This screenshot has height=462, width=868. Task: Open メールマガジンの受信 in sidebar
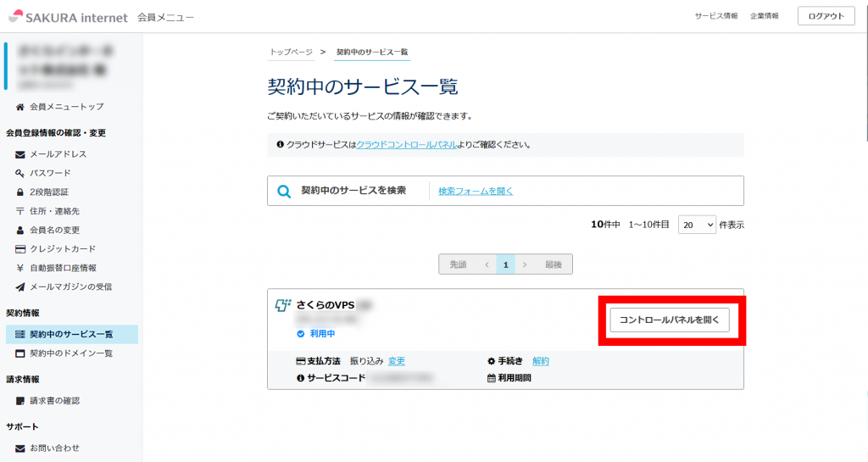tap(71, 287)
